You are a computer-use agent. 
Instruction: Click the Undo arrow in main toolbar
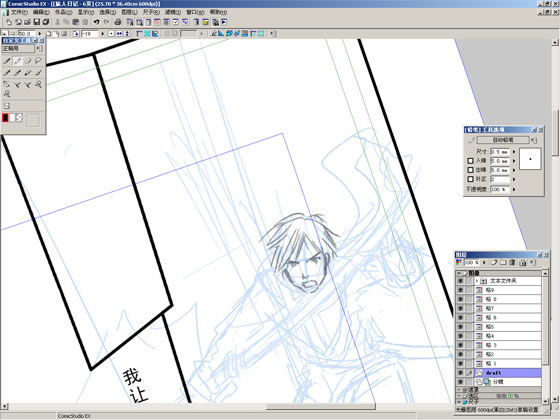96,22
